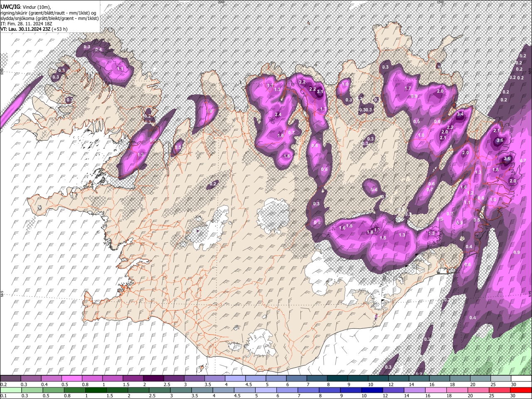Pick the darkest purple swatch between 2 and 2.5
This screenshot has width=532, height=399.
pyautogui.click(x=153, y=379)
